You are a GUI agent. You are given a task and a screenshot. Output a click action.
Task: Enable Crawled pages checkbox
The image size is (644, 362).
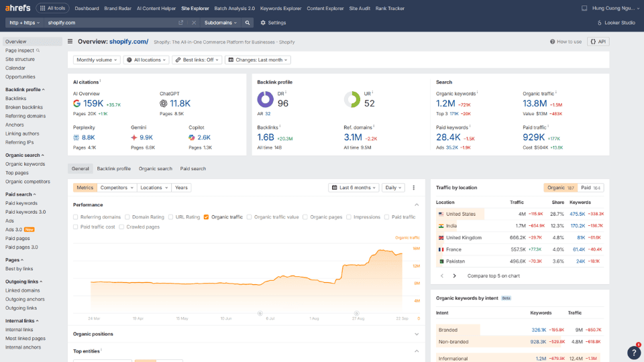121,227
